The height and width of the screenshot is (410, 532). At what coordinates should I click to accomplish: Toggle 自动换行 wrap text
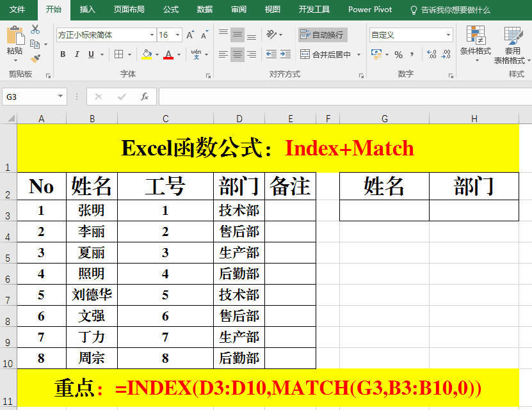323,35
